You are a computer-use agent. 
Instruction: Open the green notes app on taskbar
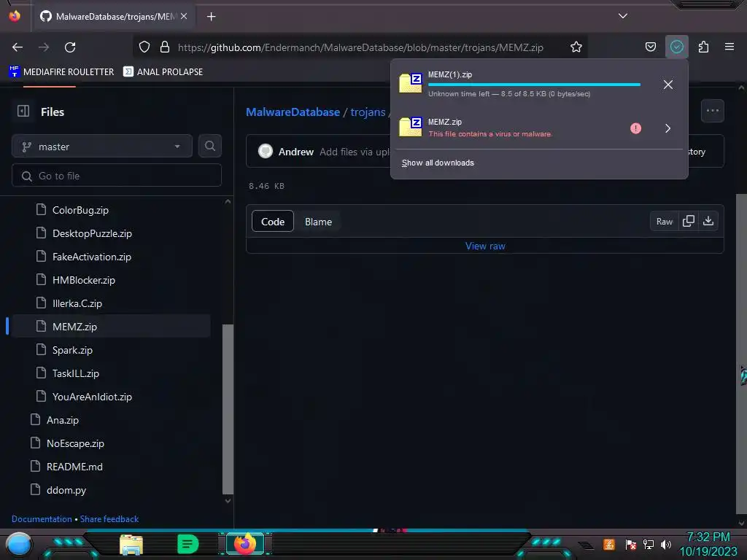point(187,544)
